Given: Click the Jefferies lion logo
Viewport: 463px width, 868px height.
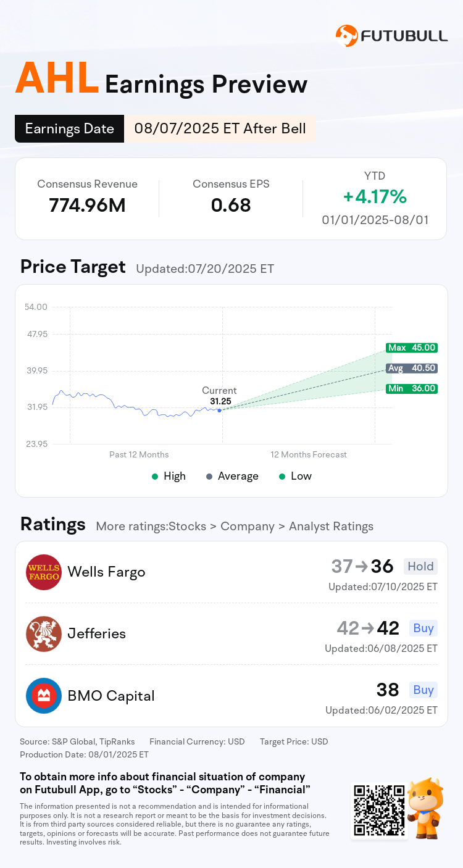Looking at the screenshot, I should coord(44,634).
